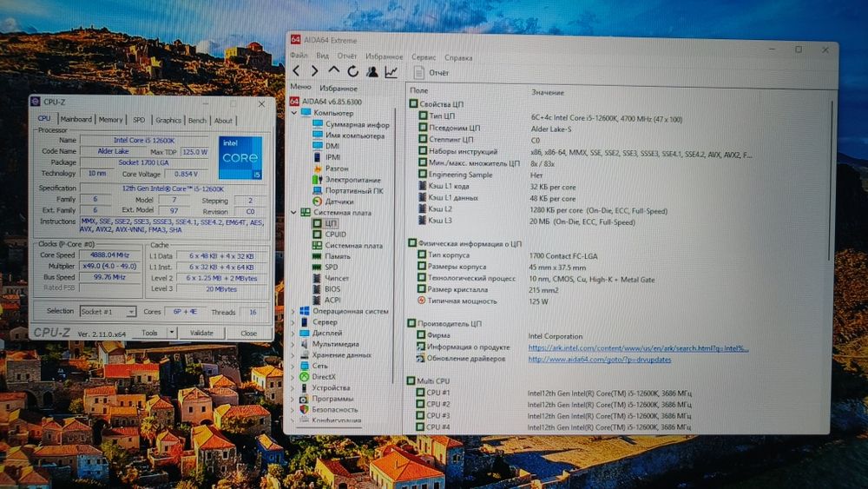Image resolution: width=868 pixels, height=489 pixels.
Task: Switch to CPU-Z SPD tab
Action: pos(139,120)
